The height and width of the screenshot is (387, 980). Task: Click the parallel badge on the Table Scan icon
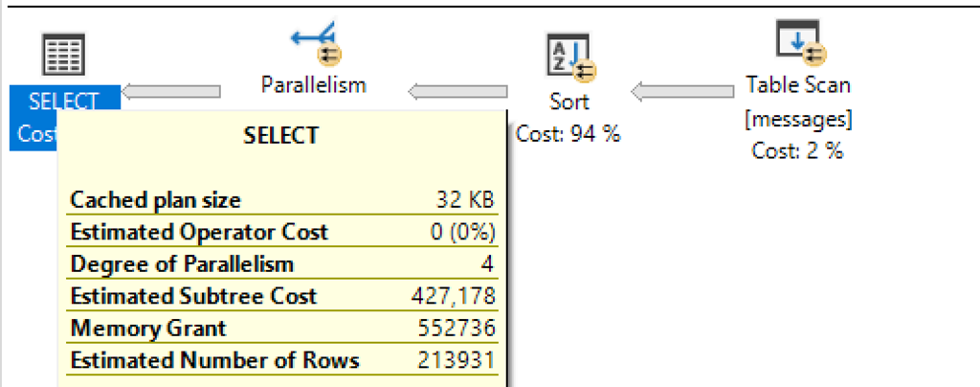814,55
